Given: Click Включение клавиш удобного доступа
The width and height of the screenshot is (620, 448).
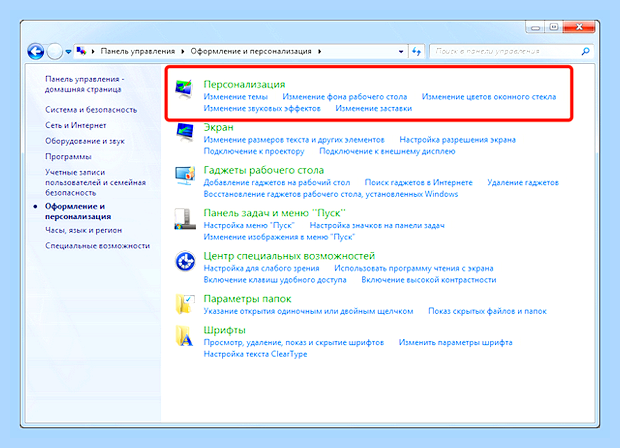Looking at the screenshot, I should pyautogui.click(x=275, y=280).
